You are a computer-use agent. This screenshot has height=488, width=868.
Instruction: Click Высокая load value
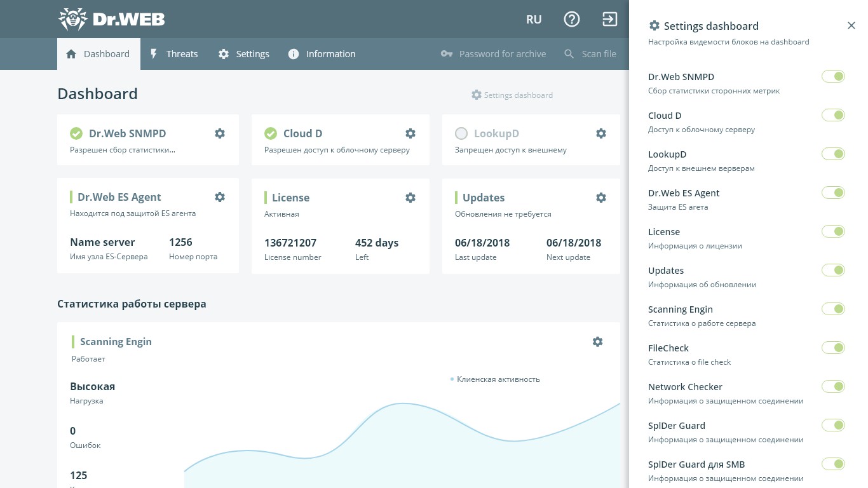coord(93,386)
